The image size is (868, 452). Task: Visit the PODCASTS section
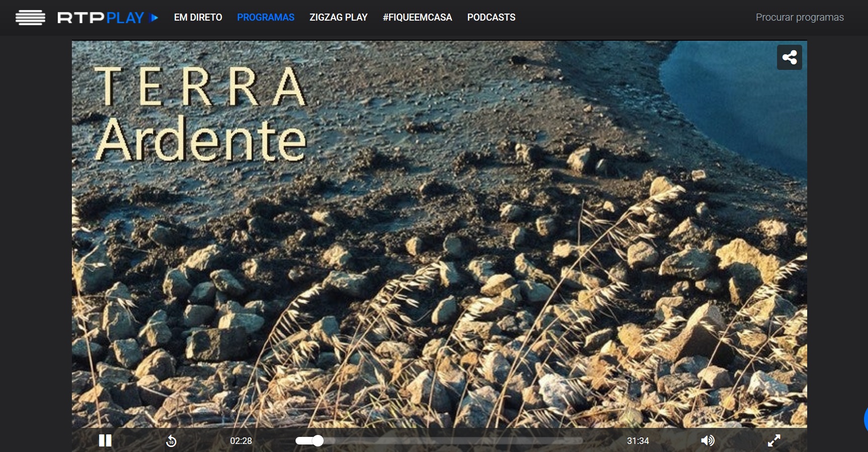point(491,18)
